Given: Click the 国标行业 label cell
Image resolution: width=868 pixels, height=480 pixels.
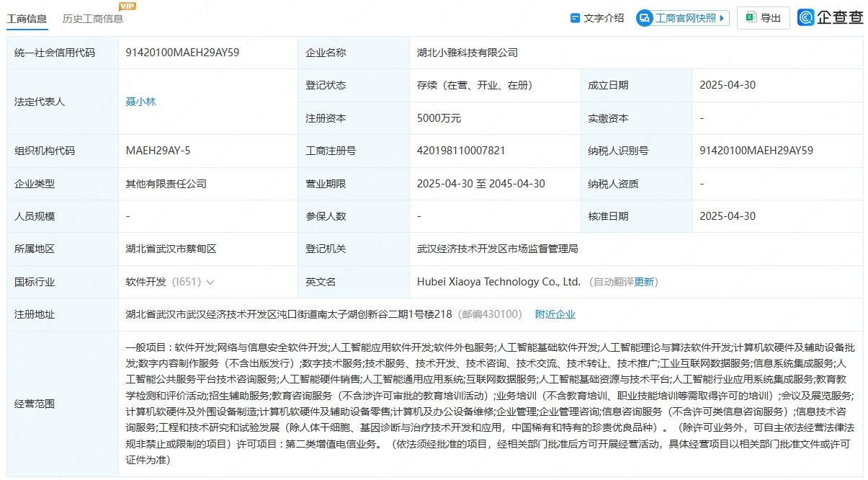Looking at the screenshot, I should 62,282.
